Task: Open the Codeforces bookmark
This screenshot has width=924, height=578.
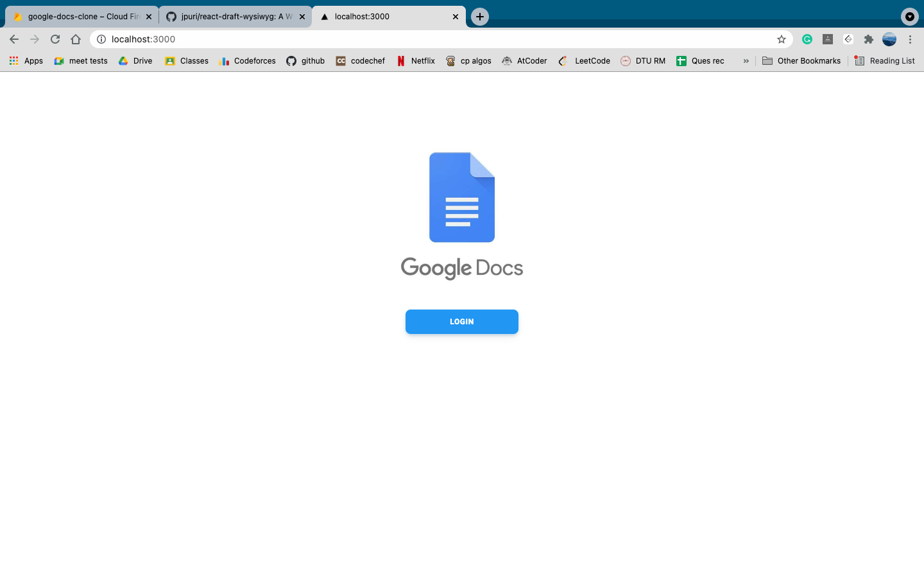Action: tap(247, 61)
